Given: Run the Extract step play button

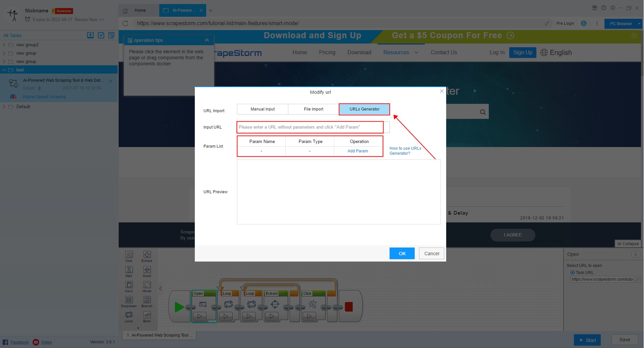Looking at the screenshot, I should (272, 316).
